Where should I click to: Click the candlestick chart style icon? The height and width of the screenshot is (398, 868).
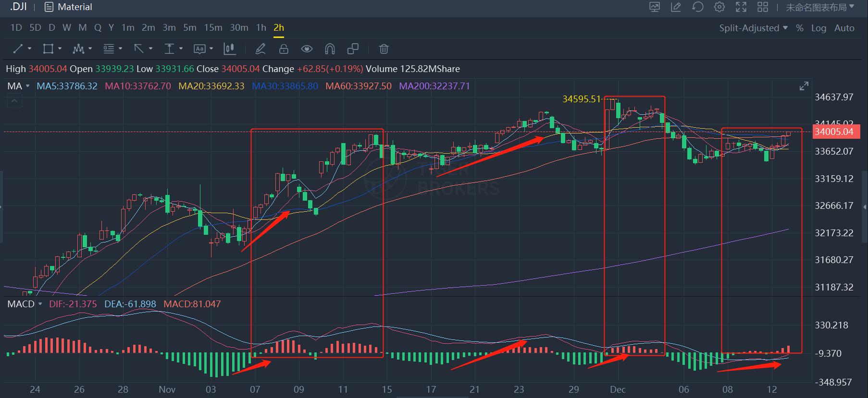click(230, 48)
